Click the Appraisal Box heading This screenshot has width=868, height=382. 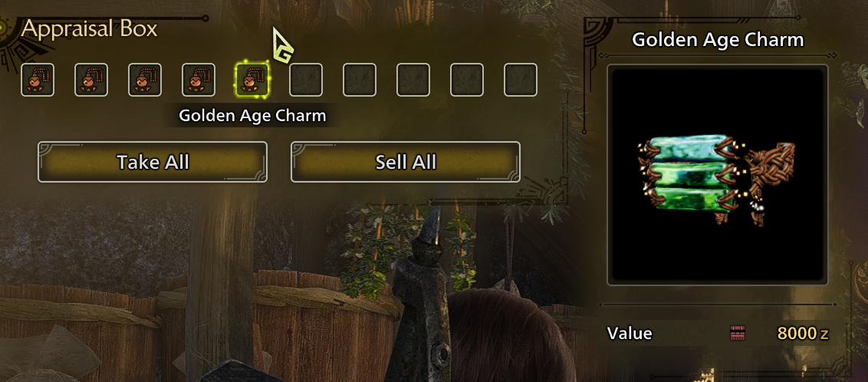(89, 29)
